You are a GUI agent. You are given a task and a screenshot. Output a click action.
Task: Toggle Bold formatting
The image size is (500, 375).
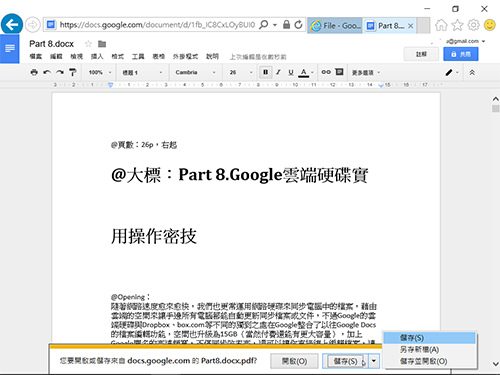(265, 72)
